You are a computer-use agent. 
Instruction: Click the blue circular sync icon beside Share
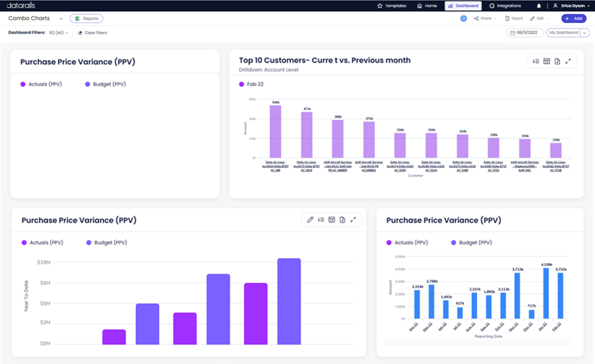[464, 18]
